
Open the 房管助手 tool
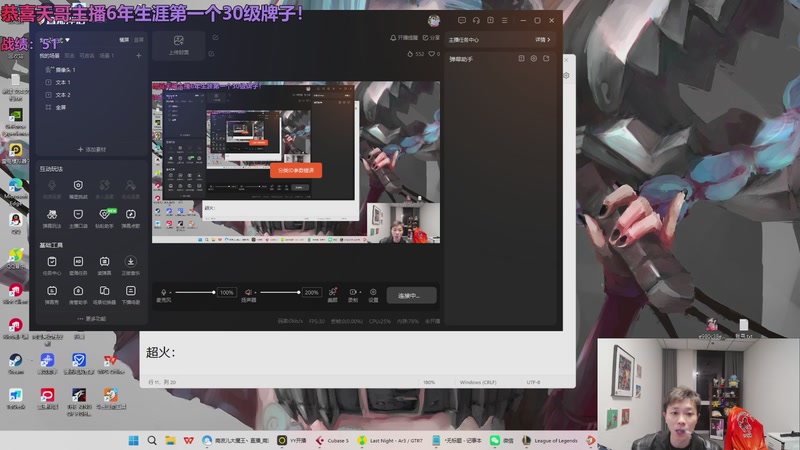[x=78, y=294]
